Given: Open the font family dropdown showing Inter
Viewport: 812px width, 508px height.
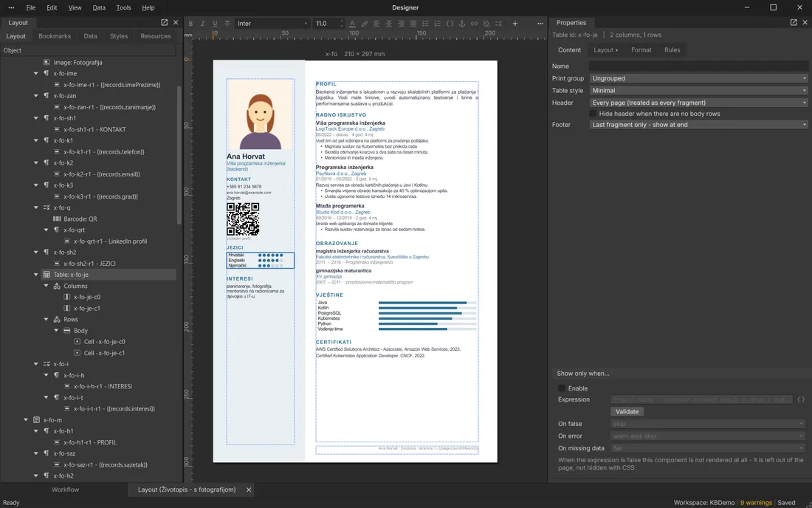Looking at the screenshot, I should pos(272,24).
